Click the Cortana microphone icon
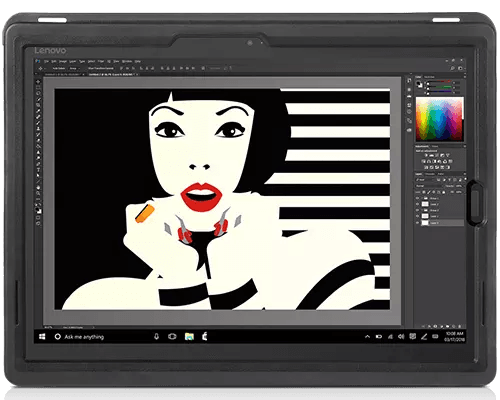 coord(156,337)
